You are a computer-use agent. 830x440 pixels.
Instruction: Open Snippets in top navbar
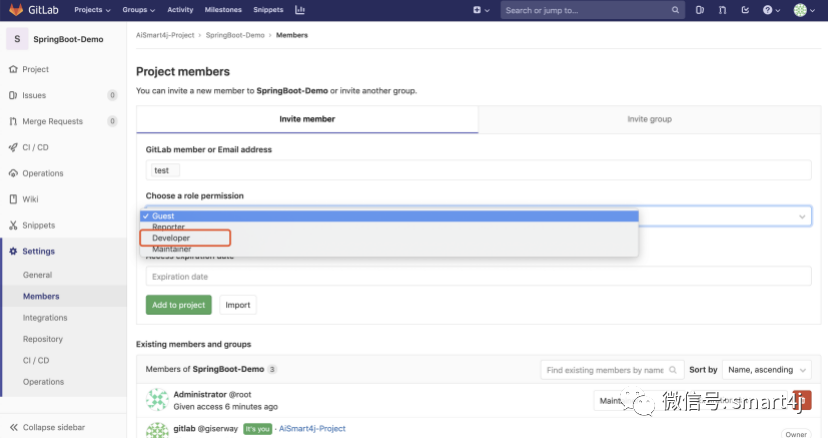tap(268, 10)
